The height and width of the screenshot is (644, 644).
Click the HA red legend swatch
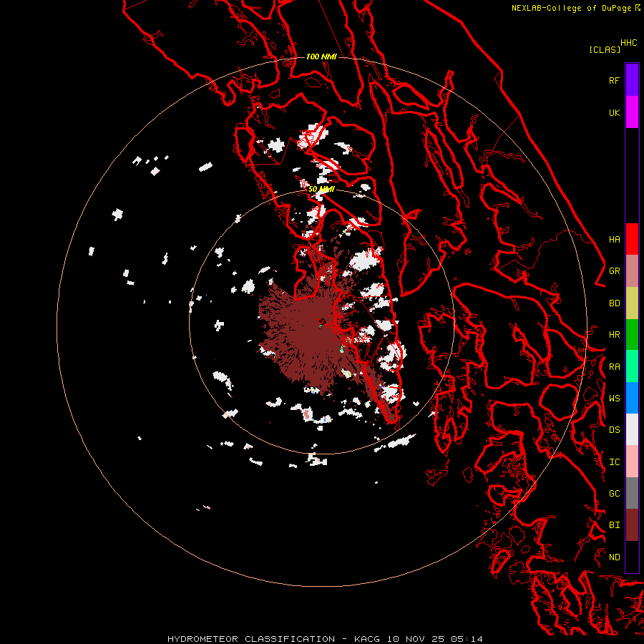[632, 239]
